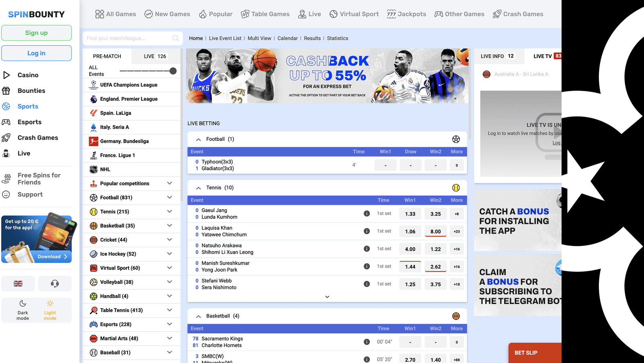Click the Sign up button
Image resolution: width=644 pixels, height=363 pixels.
36,33
